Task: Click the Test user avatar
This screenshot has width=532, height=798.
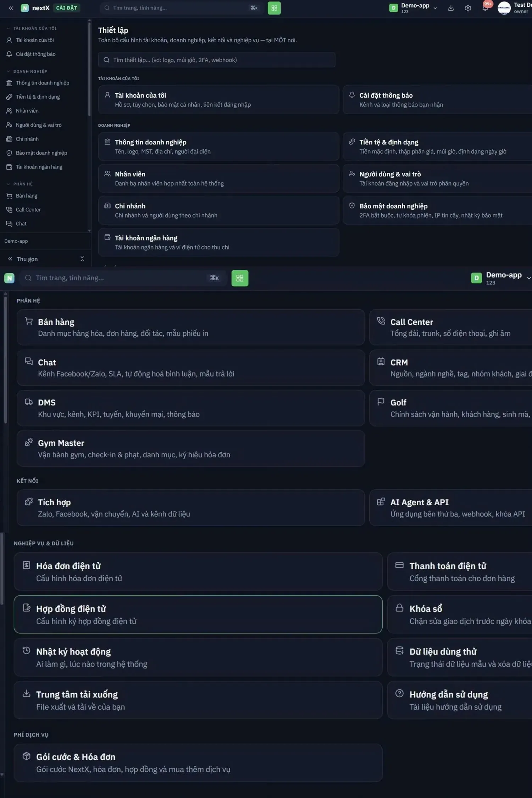Action: [504, 8]
